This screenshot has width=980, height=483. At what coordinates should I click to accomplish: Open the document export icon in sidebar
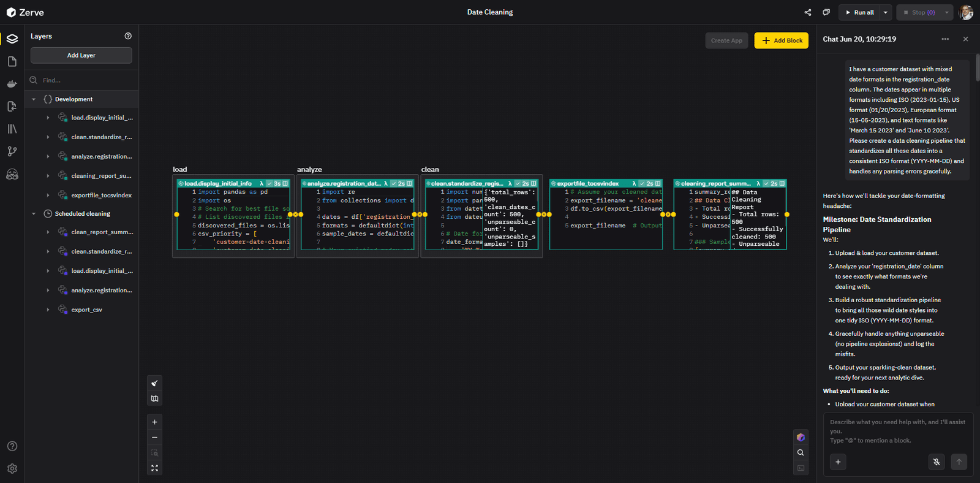point(12,107)
